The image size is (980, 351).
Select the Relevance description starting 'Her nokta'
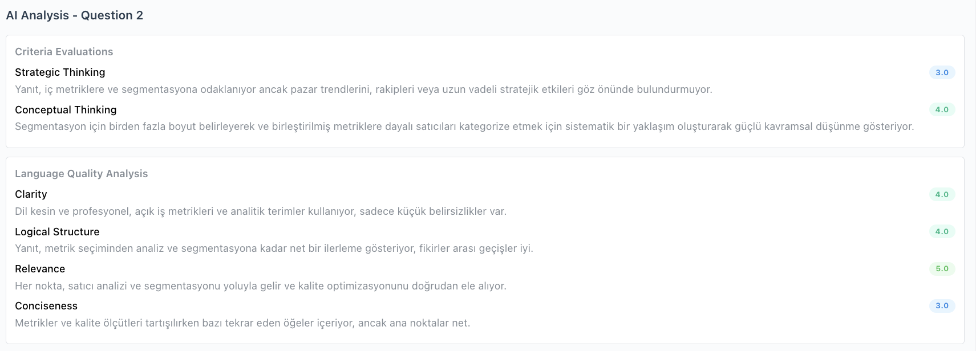(x=261, y=286)
